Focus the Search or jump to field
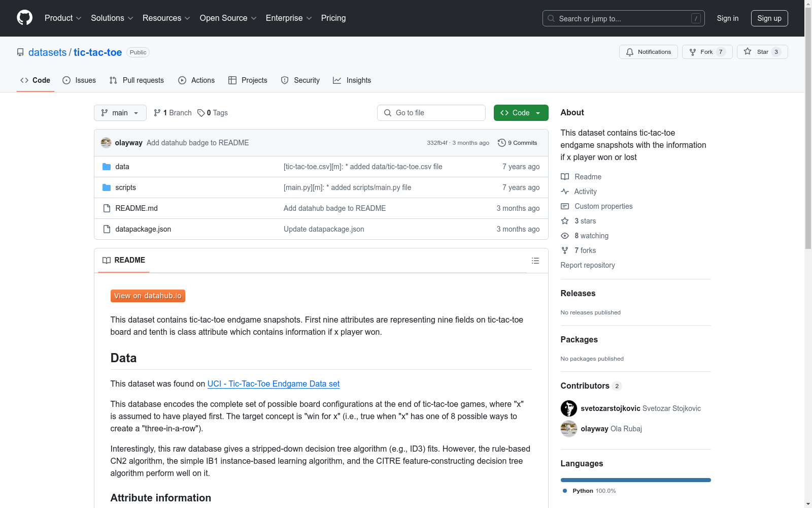Image resolution: width=812 pixels, height=508 pixels. (x=624, y=18)
